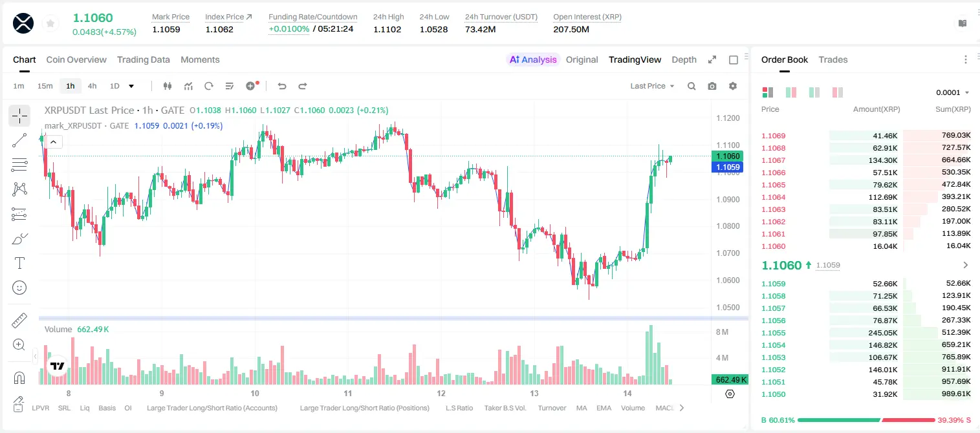Click the AI Analysis button
Image resolution: width=980 pixels, height=433 pixels.
click(x=533, y=59)
